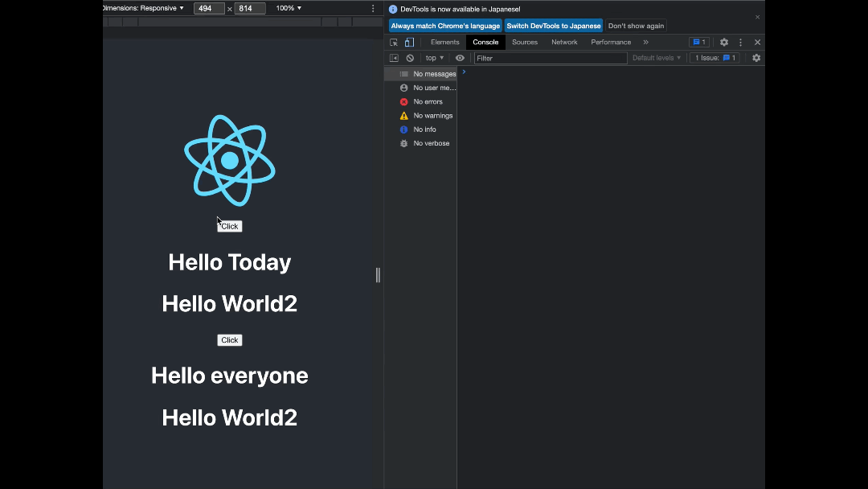Edit the viewport width field 494
This screenshot has height=489, width=868.
point(209,8)
